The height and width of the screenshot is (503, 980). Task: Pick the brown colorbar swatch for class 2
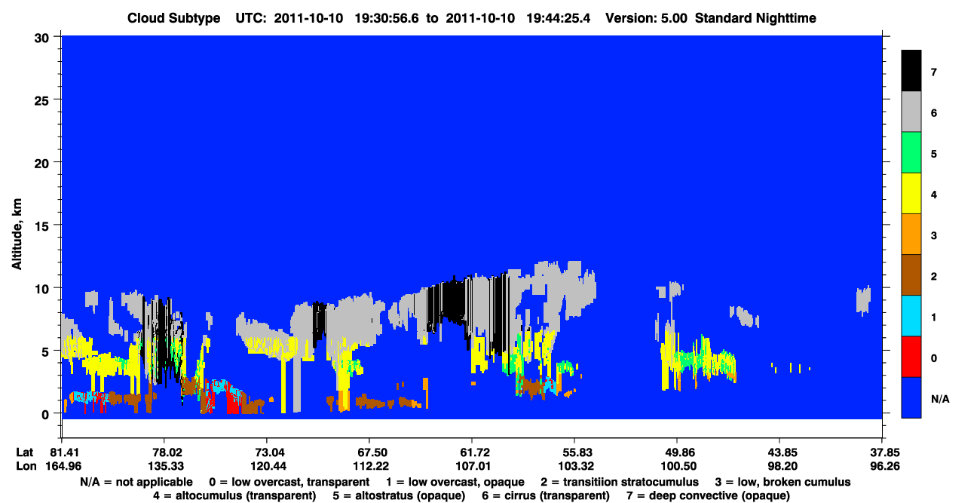point(911,275)
